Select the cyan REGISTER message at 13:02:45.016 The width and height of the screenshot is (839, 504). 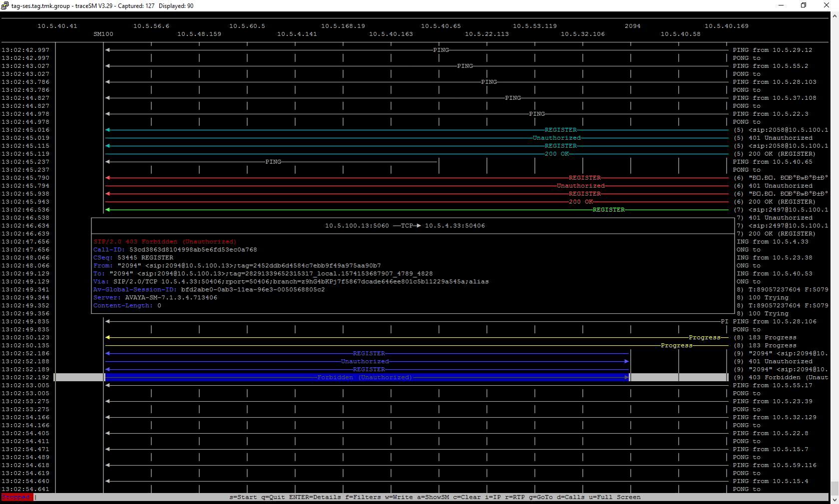click(x=417, y=130)
